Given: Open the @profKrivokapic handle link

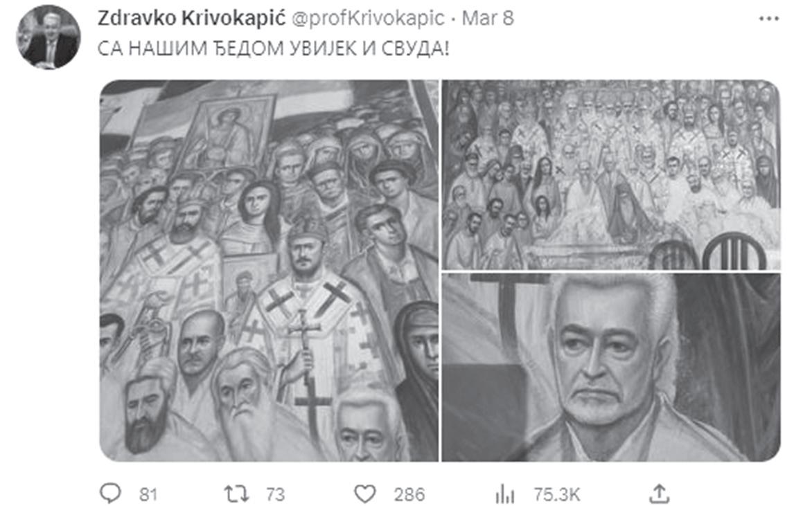Looking at the screenshot, I should coord(368,19).
